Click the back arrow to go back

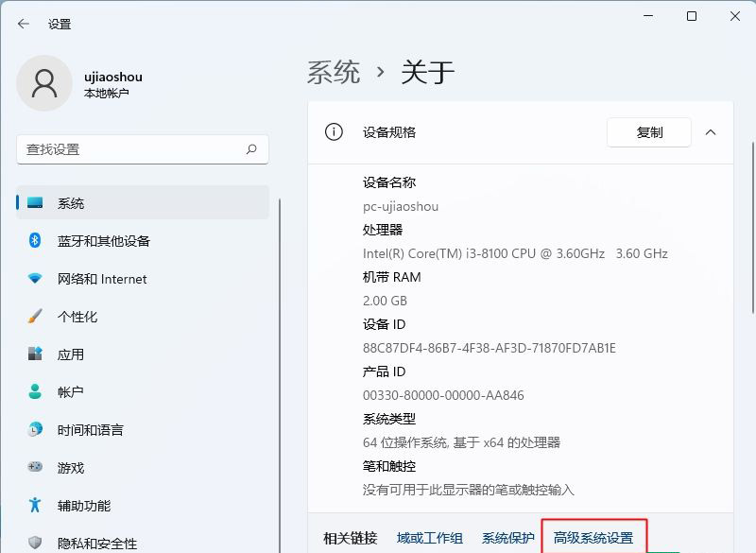23,24
